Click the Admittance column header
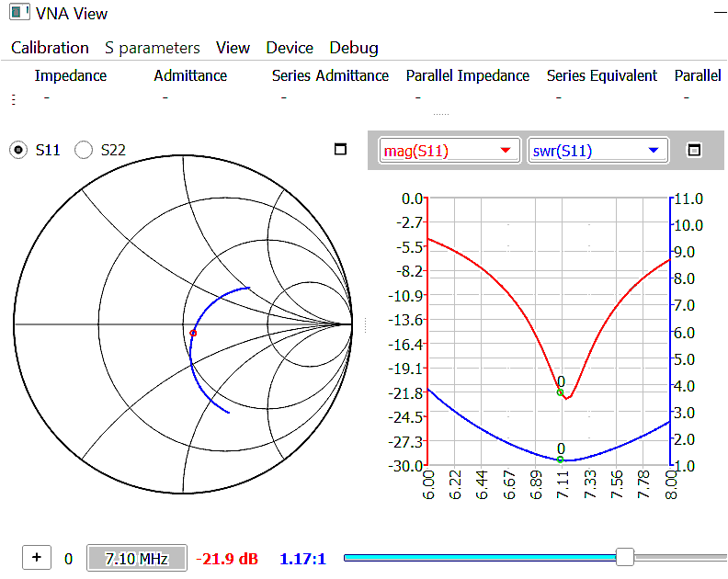Viewport: 728px width, 579px height. pyautogui.click(x=190, y=75)
